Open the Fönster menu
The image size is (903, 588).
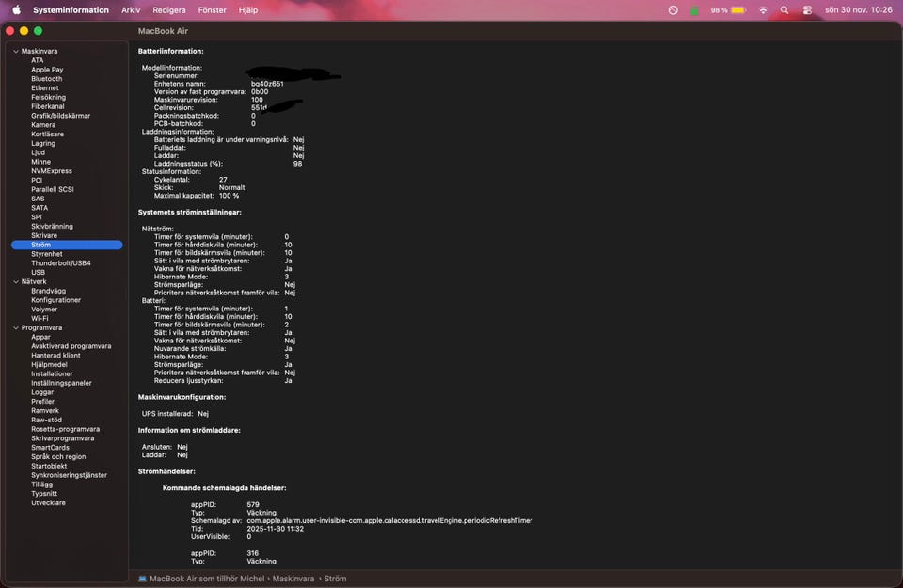(x=212, y=9)
